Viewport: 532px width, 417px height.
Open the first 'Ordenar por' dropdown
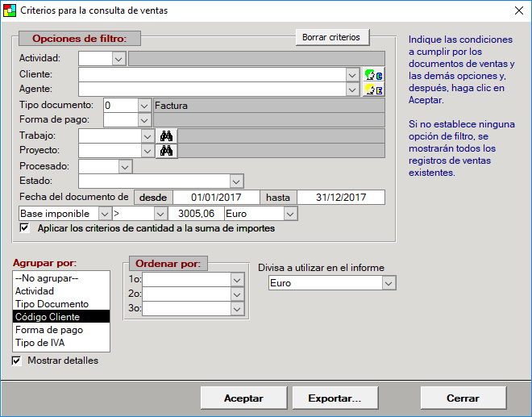(x=236, y=279)
